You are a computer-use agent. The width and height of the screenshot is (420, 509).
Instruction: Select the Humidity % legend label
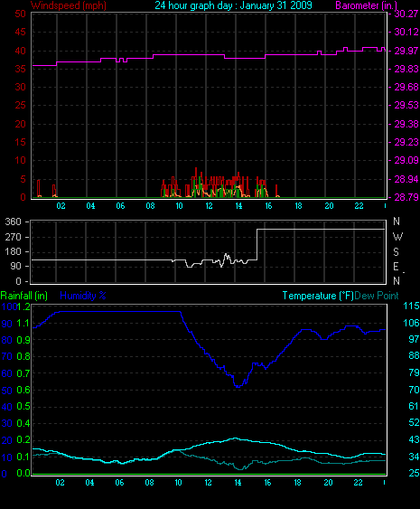point(83,296)
